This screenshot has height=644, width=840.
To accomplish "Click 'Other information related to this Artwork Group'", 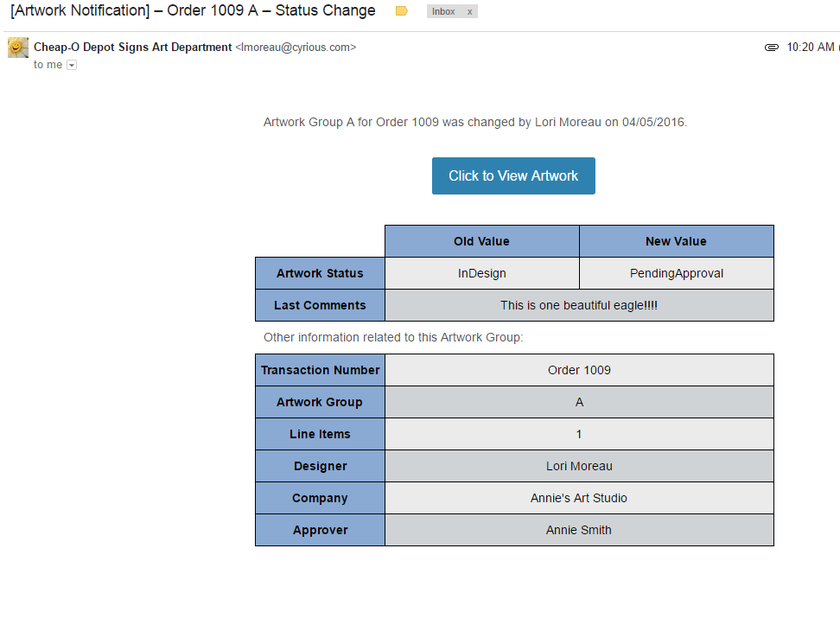I will [x=393, y=337].
